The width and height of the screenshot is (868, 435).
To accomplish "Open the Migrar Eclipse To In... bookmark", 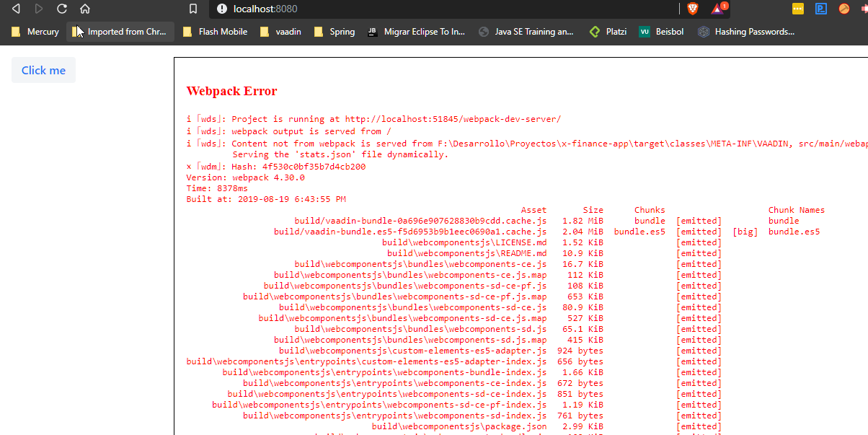I will 416,32.
